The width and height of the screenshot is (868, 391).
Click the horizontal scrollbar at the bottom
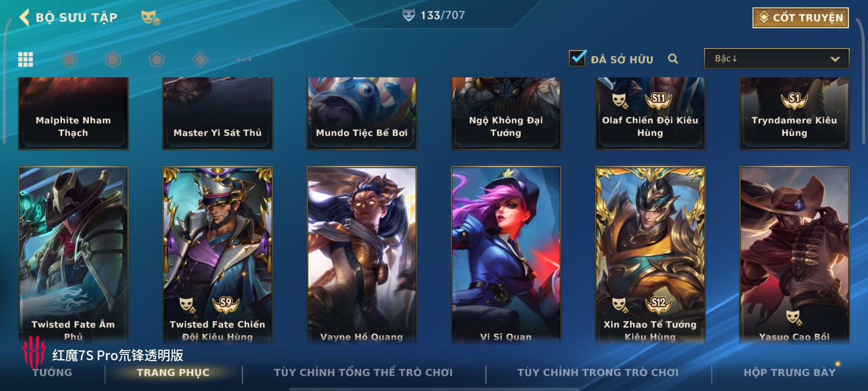coord(434,389)
